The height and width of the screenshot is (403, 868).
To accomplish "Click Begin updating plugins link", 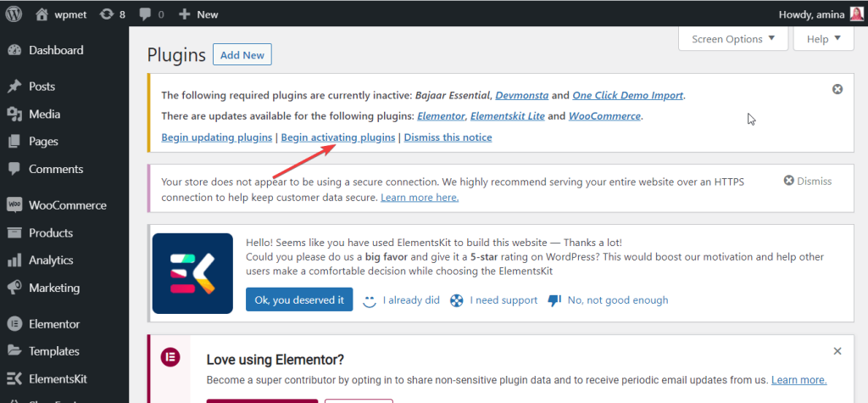I will point(216,137).
